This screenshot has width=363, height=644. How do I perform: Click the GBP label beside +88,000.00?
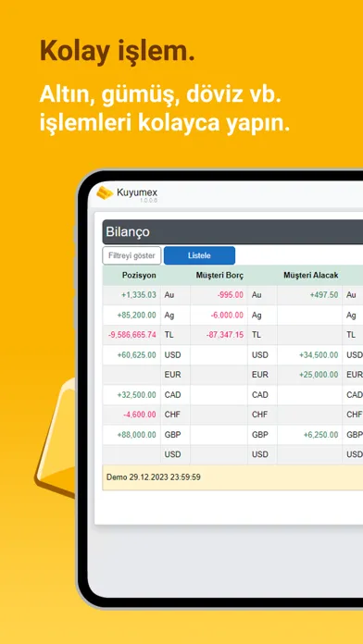(172, 435)
